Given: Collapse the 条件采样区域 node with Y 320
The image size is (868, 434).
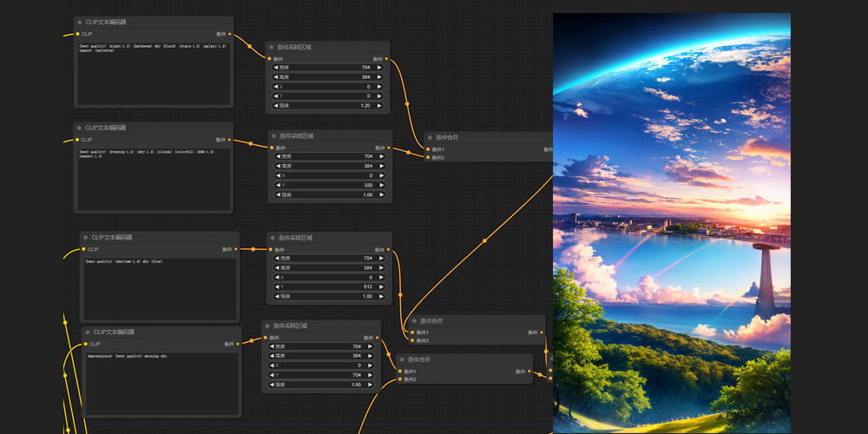Looking at the screenshot, I should [x=274, y=136].
